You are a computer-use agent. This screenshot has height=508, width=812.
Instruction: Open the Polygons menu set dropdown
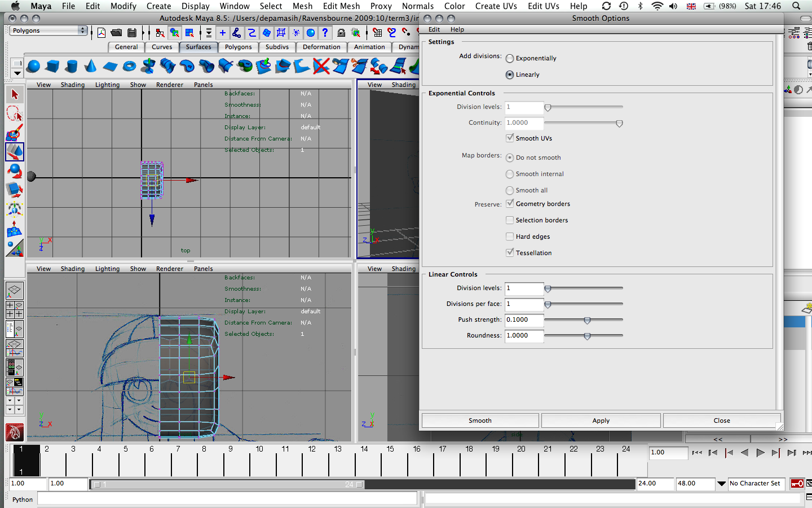(x=48, y=30)
